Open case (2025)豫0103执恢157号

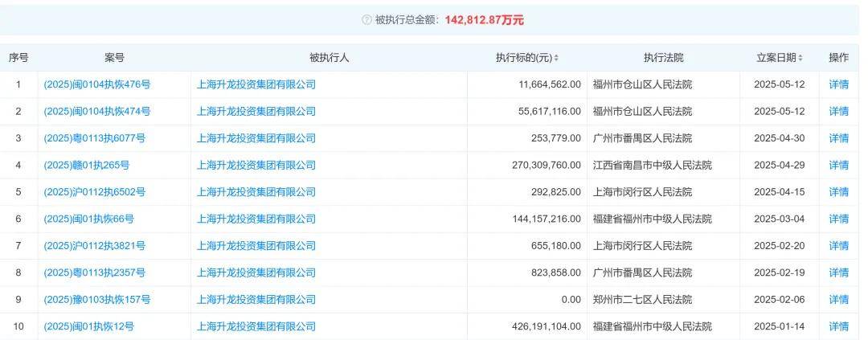coord(97,300)
